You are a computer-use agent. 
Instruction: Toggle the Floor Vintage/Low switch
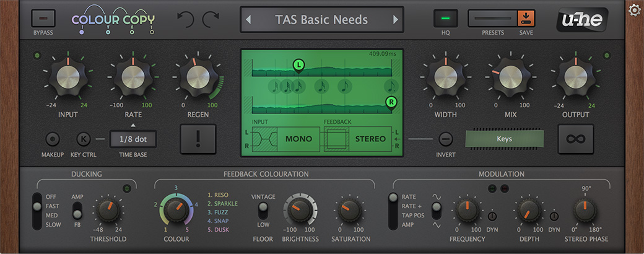(263, 211)
